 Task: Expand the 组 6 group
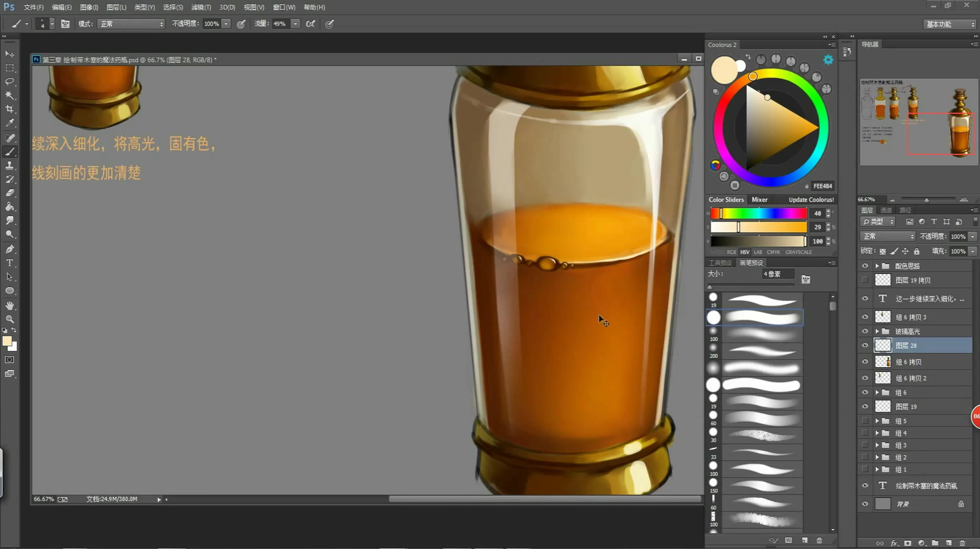877,392
